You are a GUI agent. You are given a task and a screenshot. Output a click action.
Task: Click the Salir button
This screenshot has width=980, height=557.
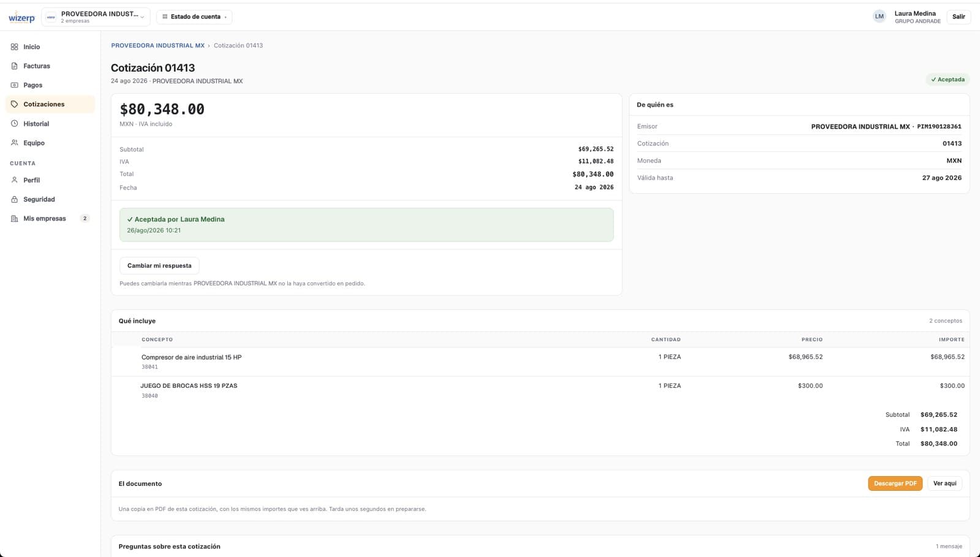(959, 17)
